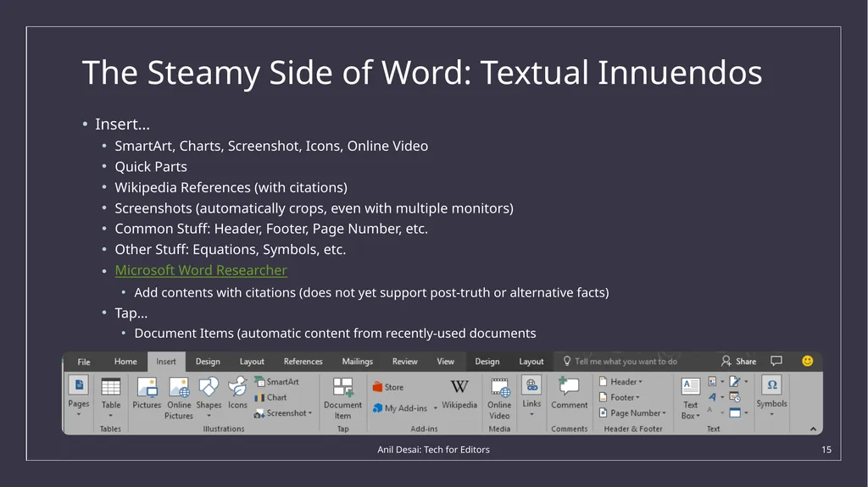Click the Table grid icon

[x=111, y=386]
